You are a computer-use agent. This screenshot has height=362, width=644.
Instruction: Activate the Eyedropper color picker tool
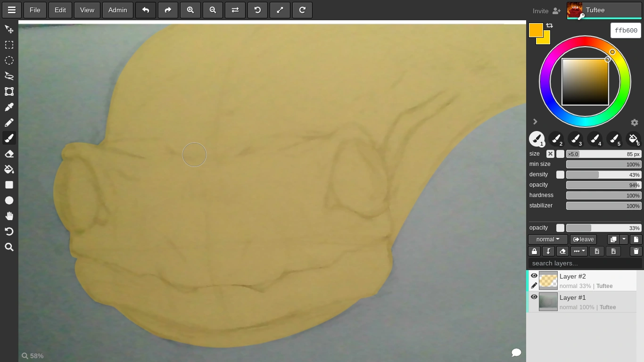click(x=9, y=107)
